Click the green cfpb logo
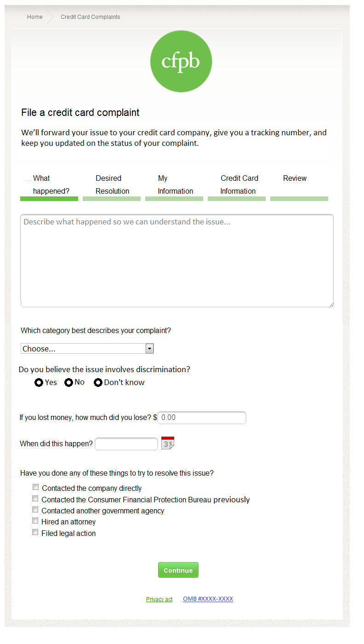This screenshot has width=364, height=644. 181,61
